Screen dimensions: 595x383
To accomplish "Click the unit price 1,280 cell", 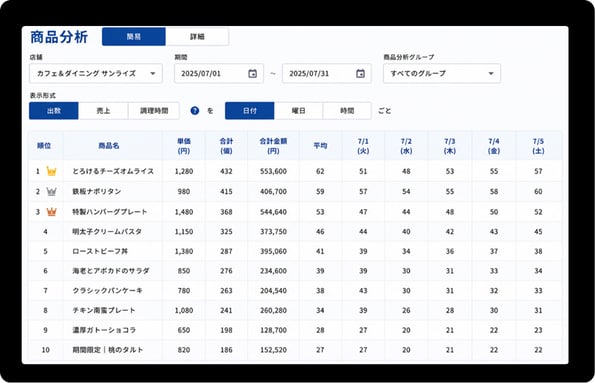I will tap(184, 172).
